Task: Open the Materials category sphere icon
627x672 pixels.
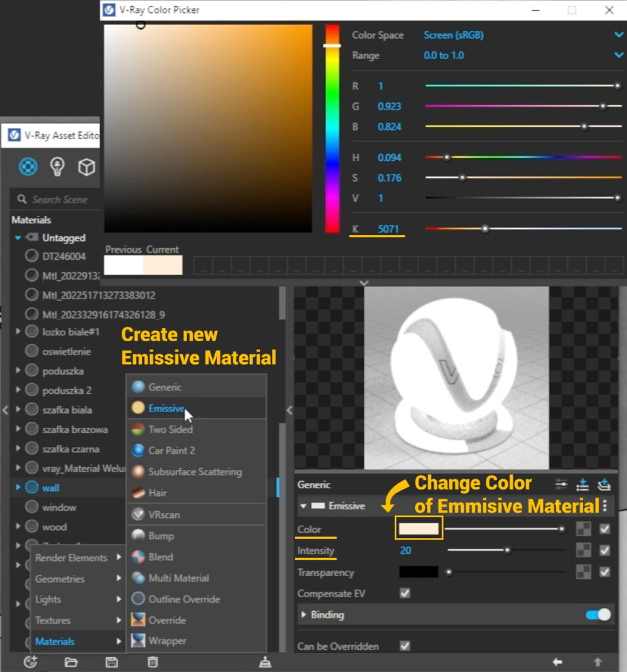Action: [x=28, y=167]
